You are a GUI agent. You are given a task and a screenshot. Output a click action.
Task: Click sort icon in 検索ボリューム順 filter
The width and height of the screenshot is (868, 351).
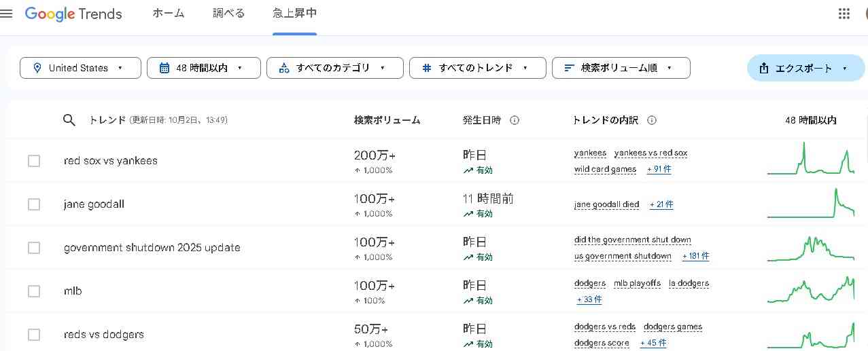pyautogui.click(x=570, y=68)
